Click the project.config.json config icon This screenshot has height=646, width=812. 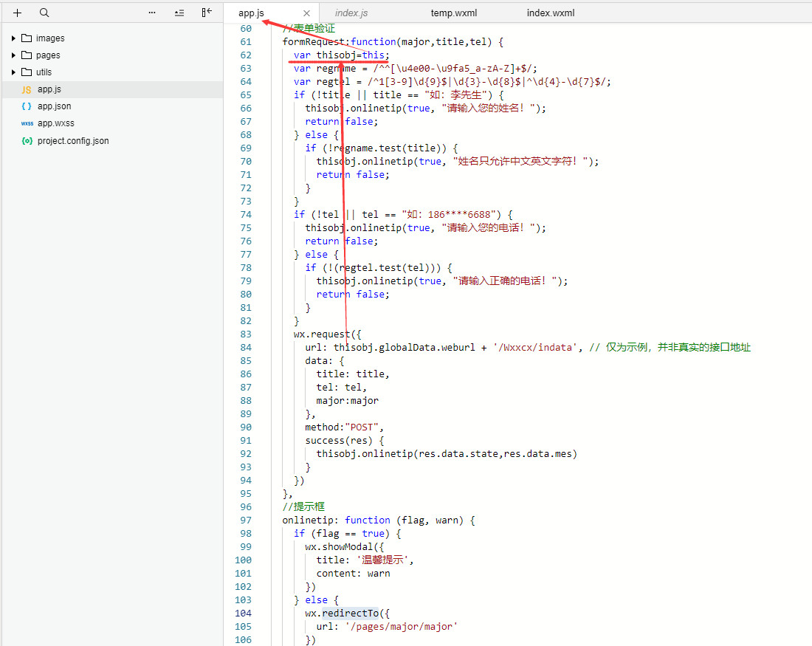click(27, 140)
